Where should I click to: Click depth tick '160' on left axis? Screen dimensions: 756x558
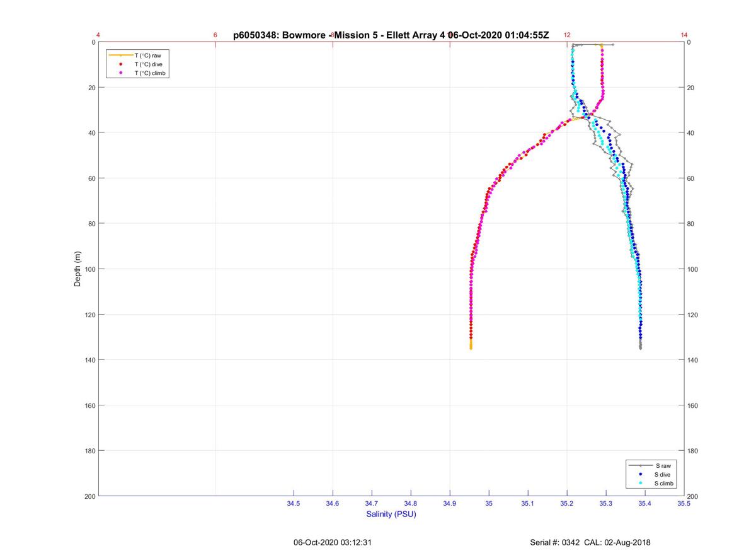click(x=89, y=405)
